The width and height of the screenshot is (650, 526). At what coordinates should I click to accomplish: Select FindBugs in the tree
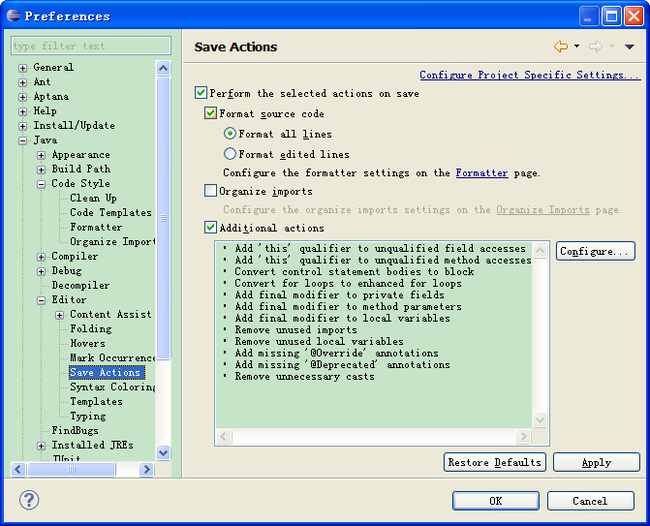(75, 430)
